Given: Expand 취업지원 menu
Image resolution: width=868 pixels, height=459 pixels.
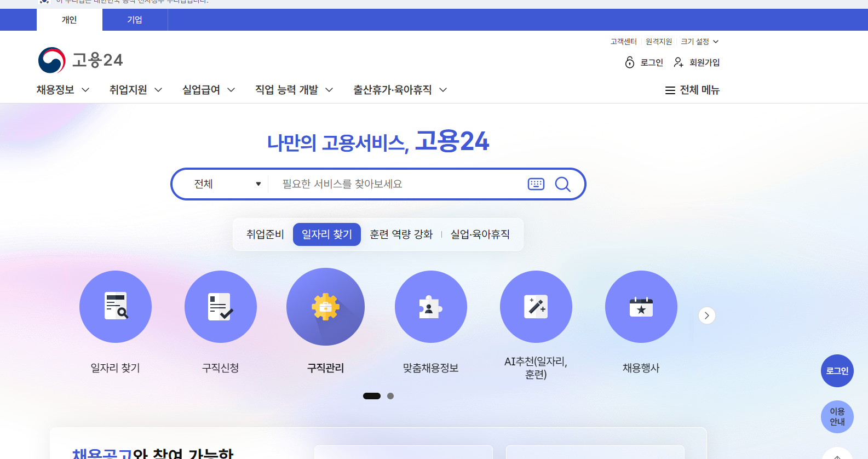Looking at the screenshot, I should (136, 90).
